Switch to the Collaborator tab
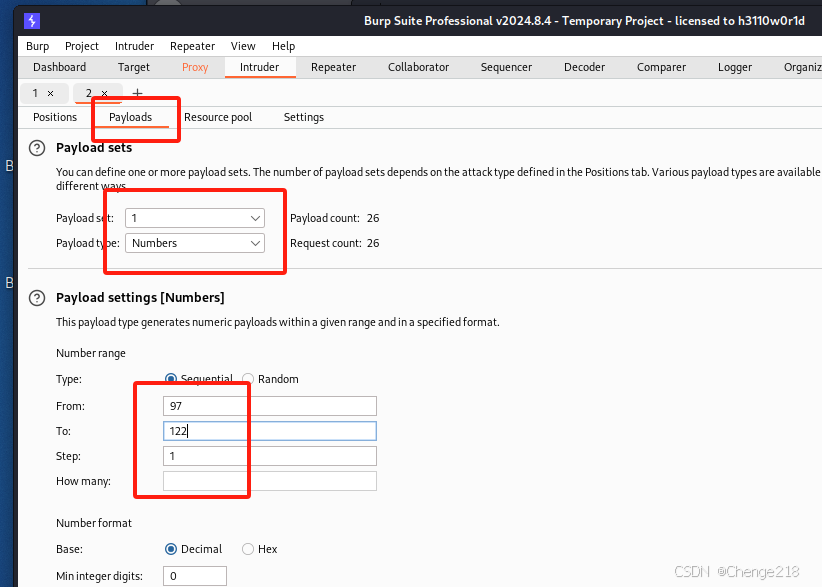 pos(418,67)
